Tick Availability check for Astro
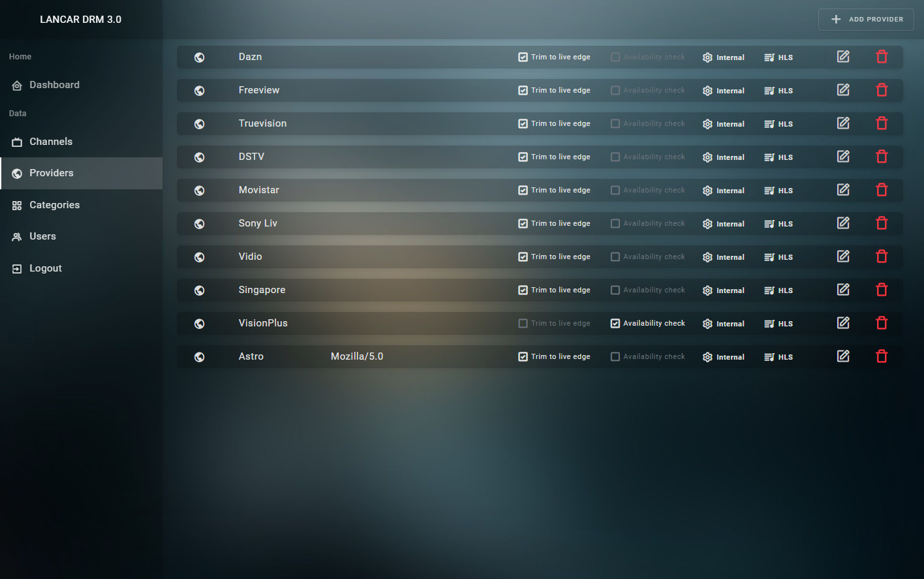This screenshot has height=579, width=924. click(615, 357)
